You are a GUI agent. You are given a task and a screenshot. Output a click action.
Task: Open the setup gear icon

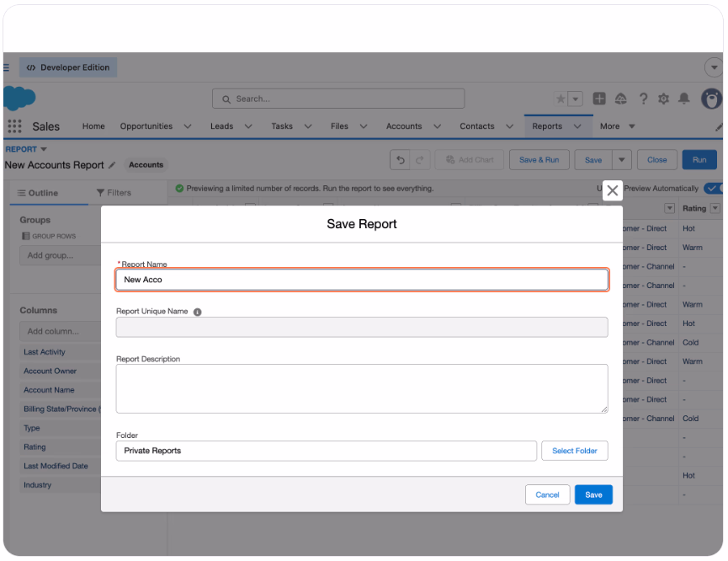pos(663,99)
